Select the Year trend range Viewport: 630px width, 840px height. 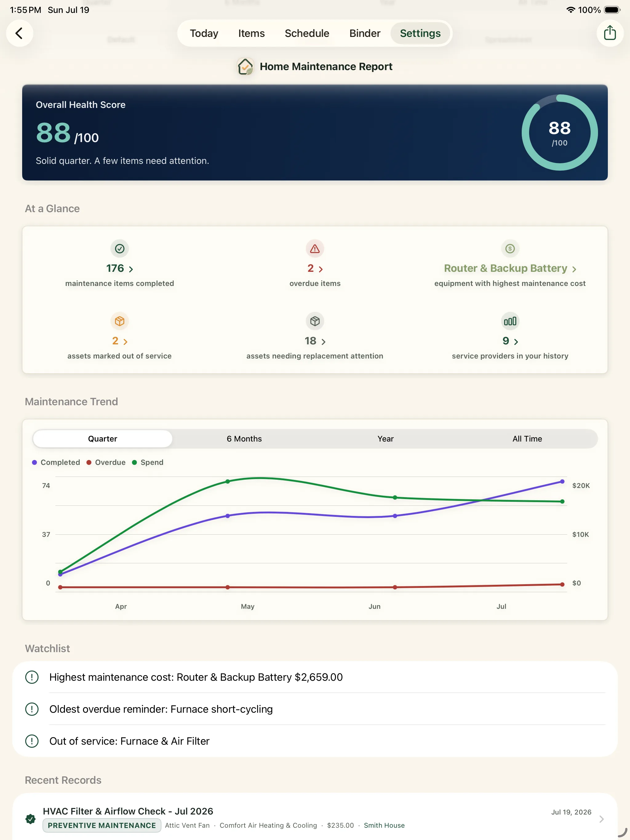(386, 439)
